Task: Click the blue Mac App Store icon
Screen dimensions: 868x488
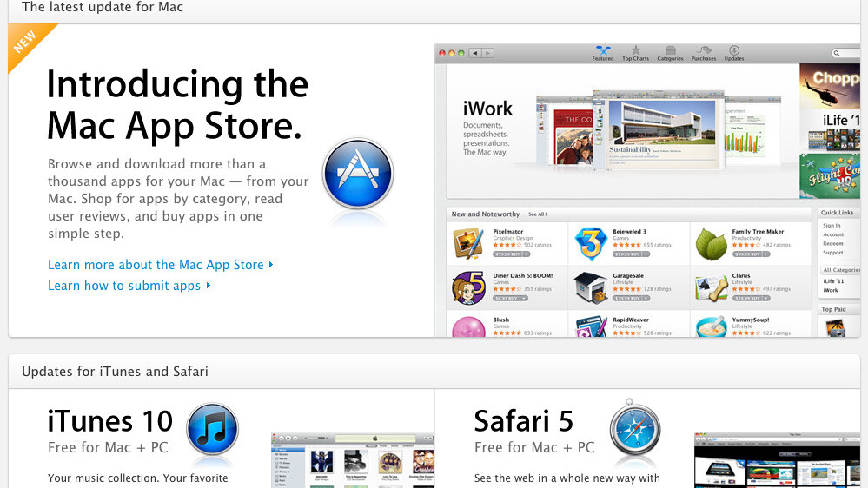Action: 357,174
